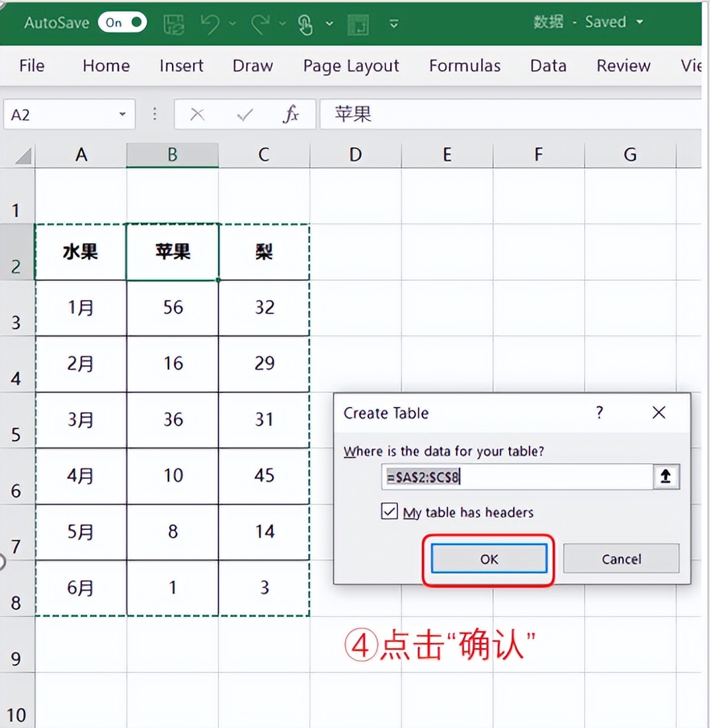Click the cell with value 36
Image resolution: width=710 pixels, height=728 pixels.
click(173, 420)
